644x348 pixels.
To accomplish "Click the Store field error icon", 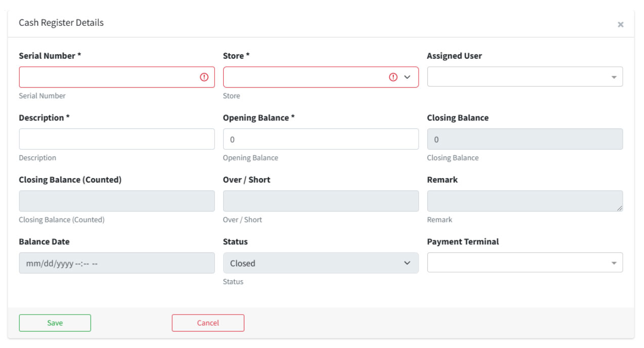I will point(393,77).
